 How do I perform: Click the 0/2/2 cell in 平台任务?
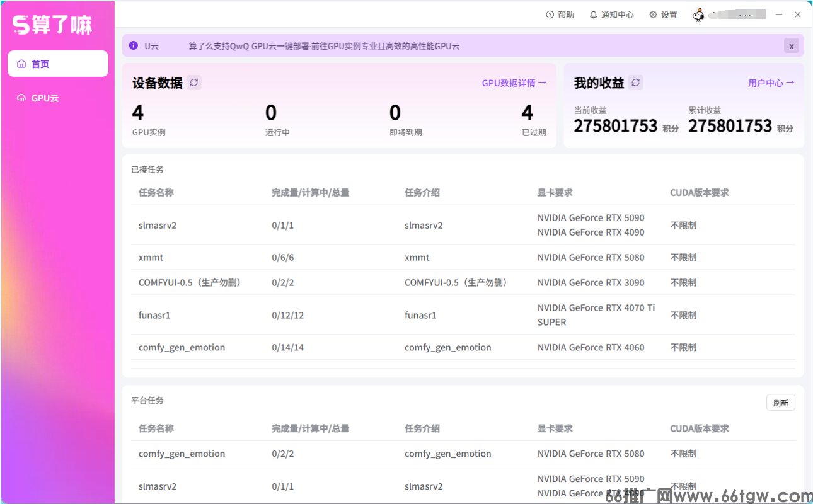click(283, 454)
